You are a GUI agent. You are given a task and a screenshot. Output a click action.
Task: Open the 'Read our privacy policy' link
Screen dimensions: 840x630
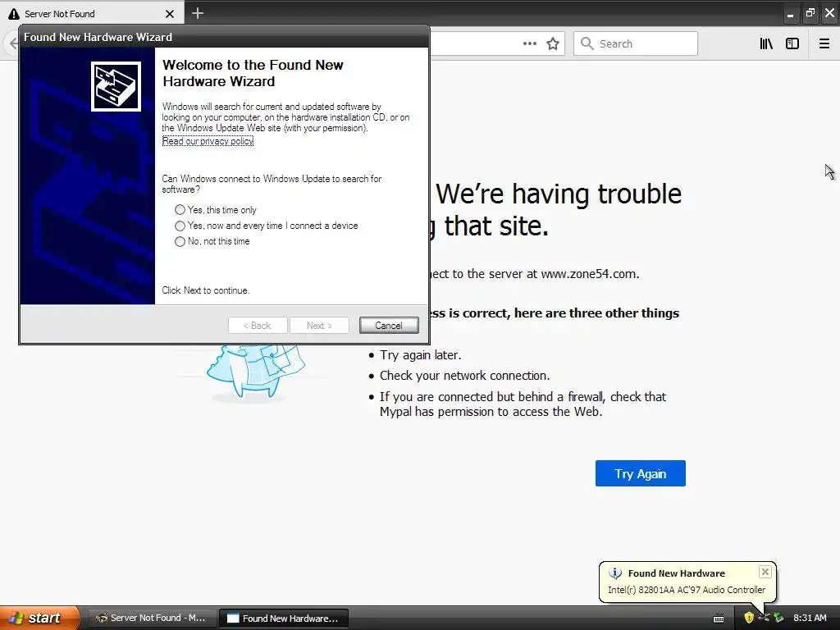click(x=208, y=141)
